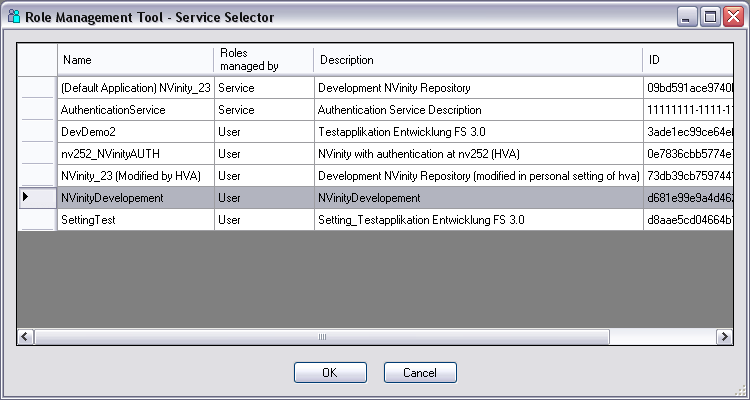Choose the nv252_NVinityAUTH row
Viewport: 750px width, 400px height.
(x=110, y=154)
